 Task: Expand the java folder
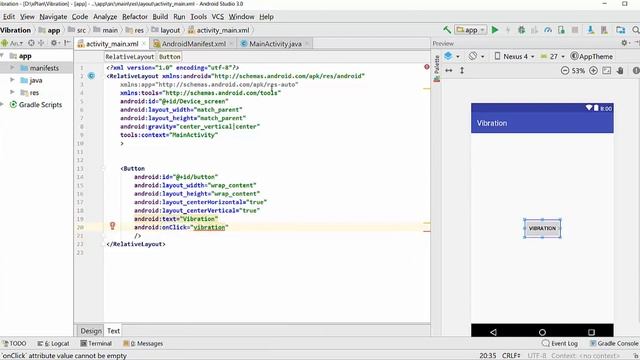pos(12,80)
